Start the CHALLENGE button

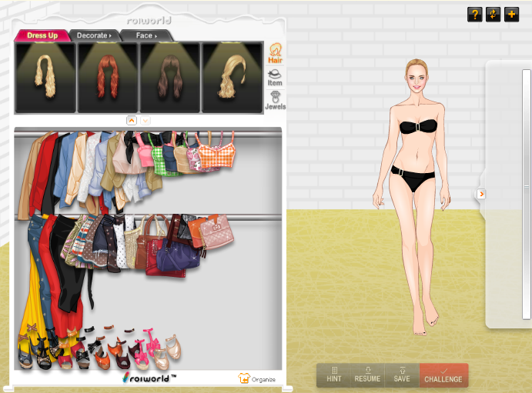443,375
